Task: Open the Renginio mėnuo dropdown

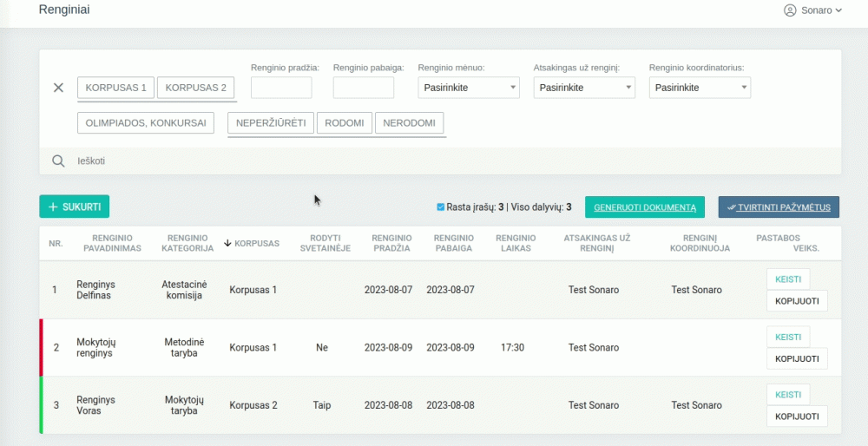Action: [469, 88]
